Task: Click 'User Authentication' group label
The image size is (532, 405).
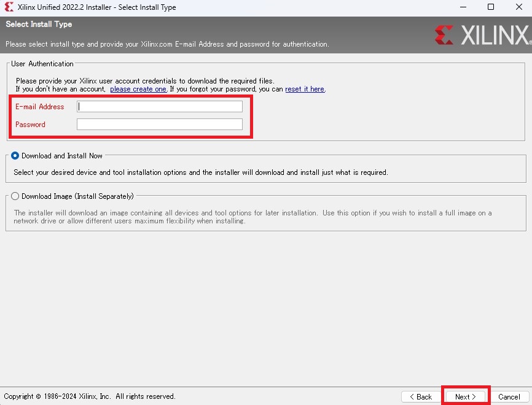Action: tap(42, 64)
